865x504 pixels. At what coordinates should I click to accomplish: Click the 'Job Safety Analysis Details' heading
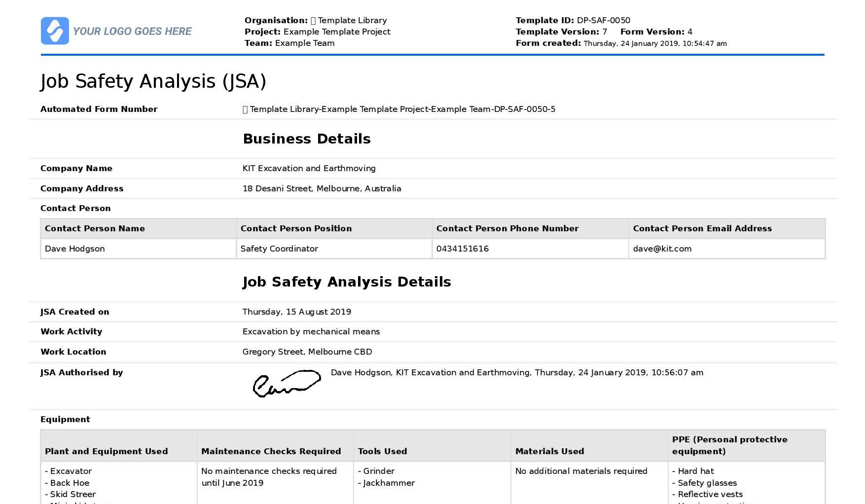[347, 282]
